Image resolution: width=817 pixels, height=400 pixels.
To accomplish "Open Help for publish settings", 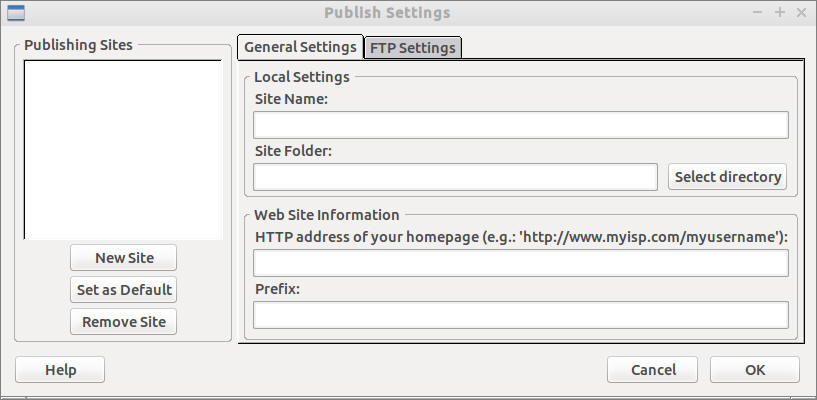I will coord(60,370).
